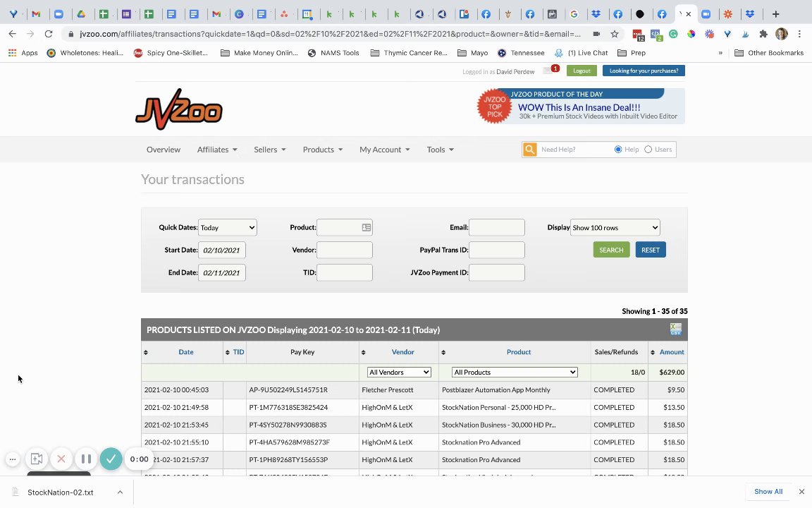Focus the PayPal Trans ID field
Screen dimensions: 812x508
[497, 250]
